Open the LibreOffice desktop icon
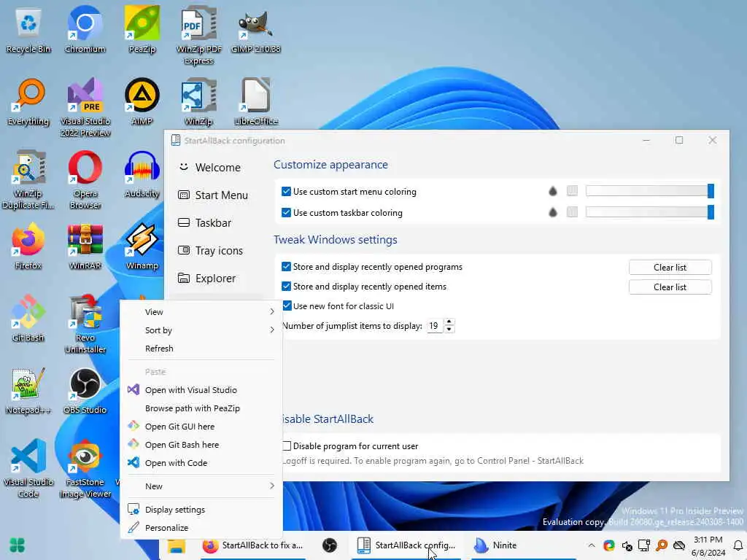Image resolution: width=747 pixels, height=560 pixels. click(256, 102)
